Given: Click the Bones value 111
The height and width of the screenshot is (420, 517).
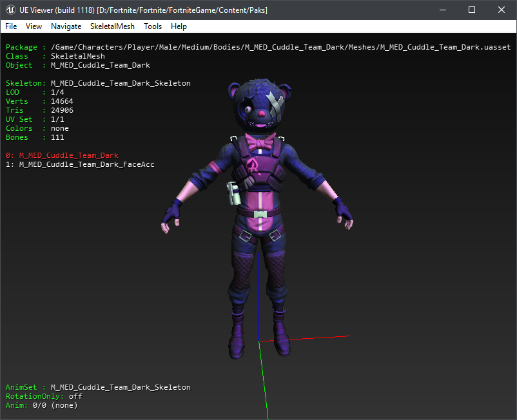Looking at the screenshot, I should click(57, 137).
